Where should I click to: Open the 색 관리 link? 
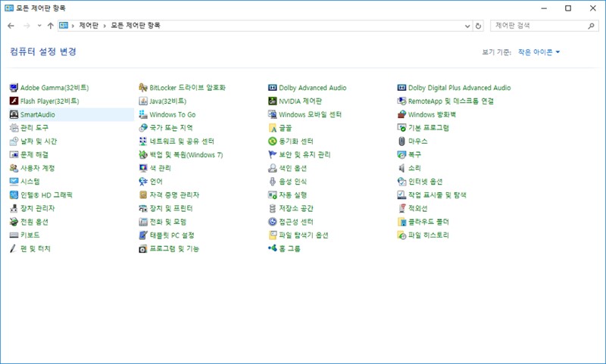click(x=161, y=168)
